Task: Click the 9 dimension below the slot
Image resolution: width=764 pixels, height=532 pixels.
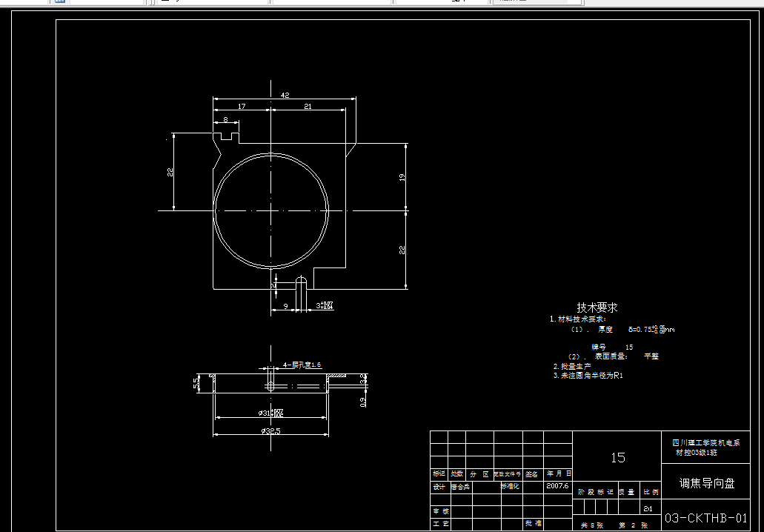Action: tap(285, 307)
